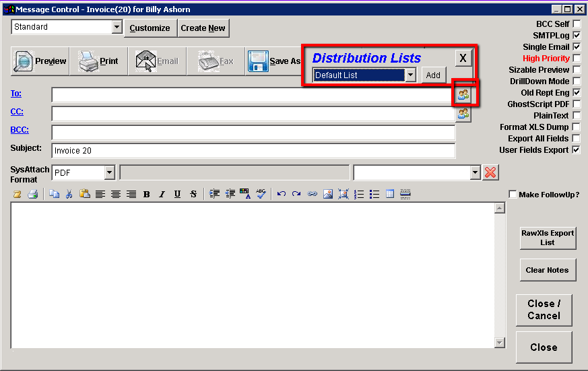Click the decrease indent icon
This screenshot has height=371, width=588.
tap(230, 194)
